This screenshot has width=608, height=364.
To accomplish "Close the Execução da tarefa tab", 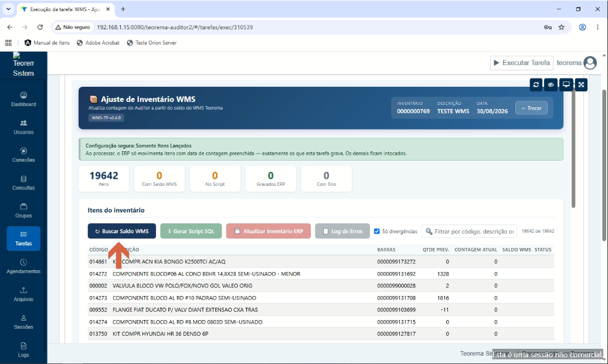I will click(x=108, y=9).
